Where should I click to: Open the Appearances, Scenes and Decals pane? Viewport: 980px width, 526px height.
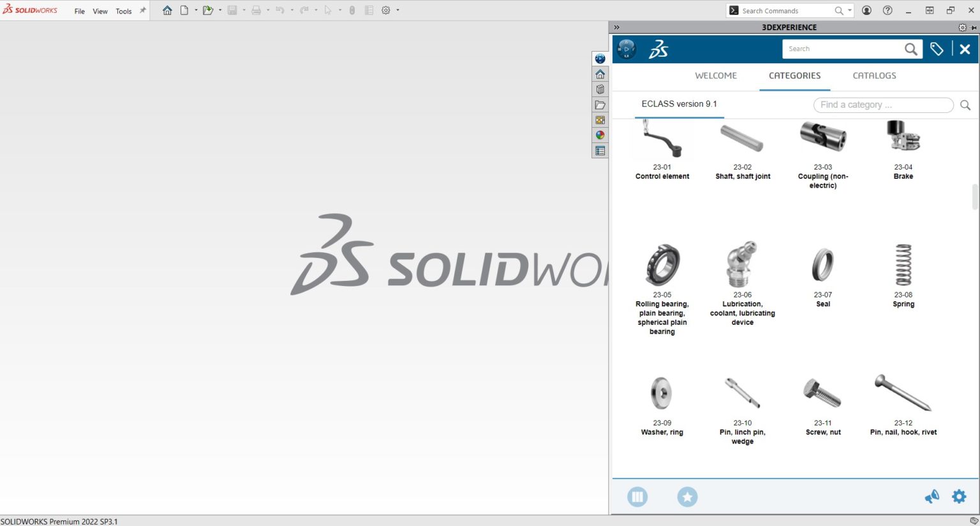600,135
